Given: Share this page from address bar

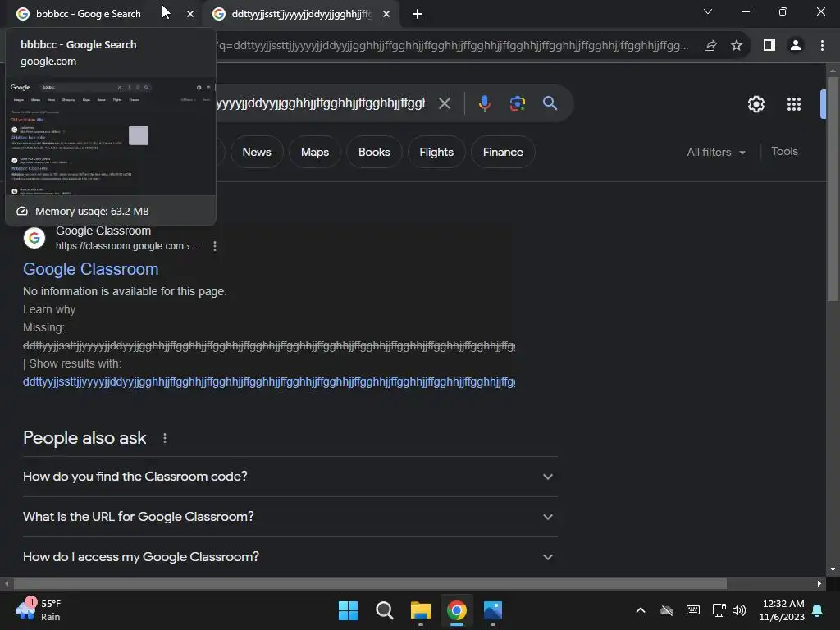Looking at the screenshot, I should click(x=710, y=46).
